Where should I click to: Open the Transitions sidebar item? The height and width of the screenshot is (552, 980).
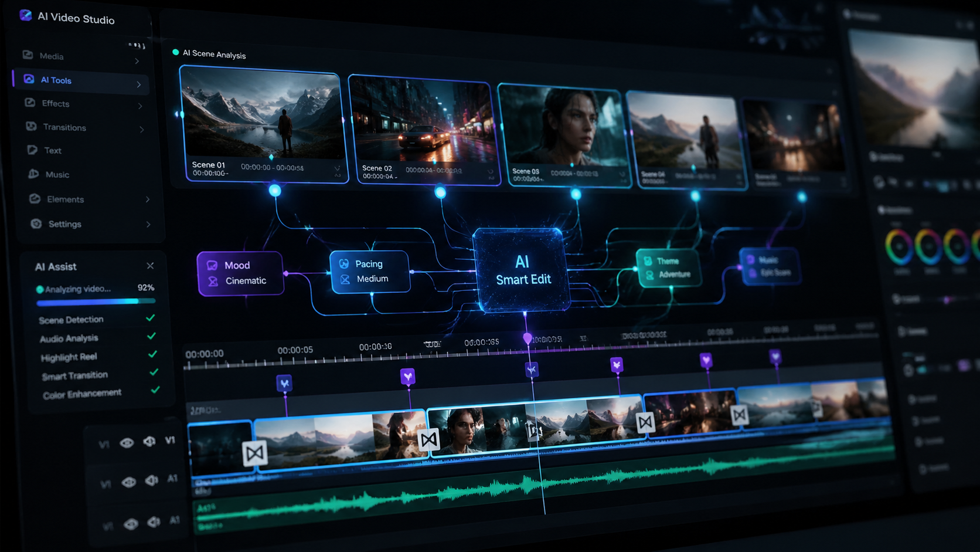86,127
